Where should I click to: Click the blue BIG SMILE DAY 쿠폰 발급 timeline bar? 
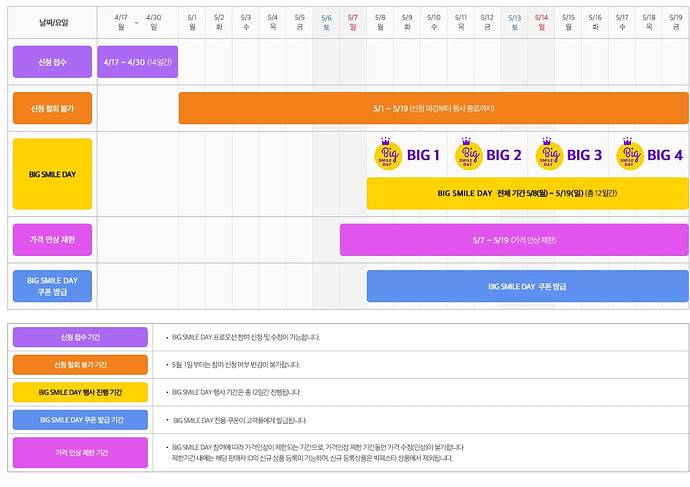[x=527, y=286]
